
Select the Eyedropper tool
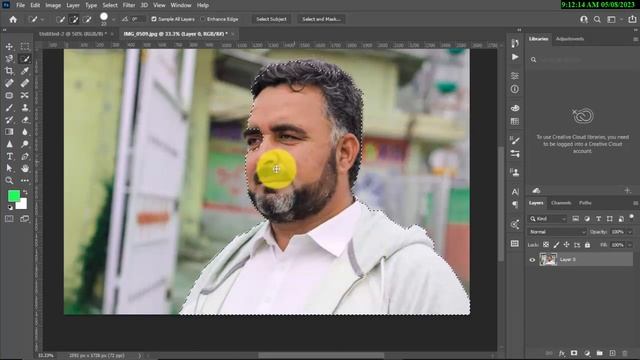click(25, 71)
